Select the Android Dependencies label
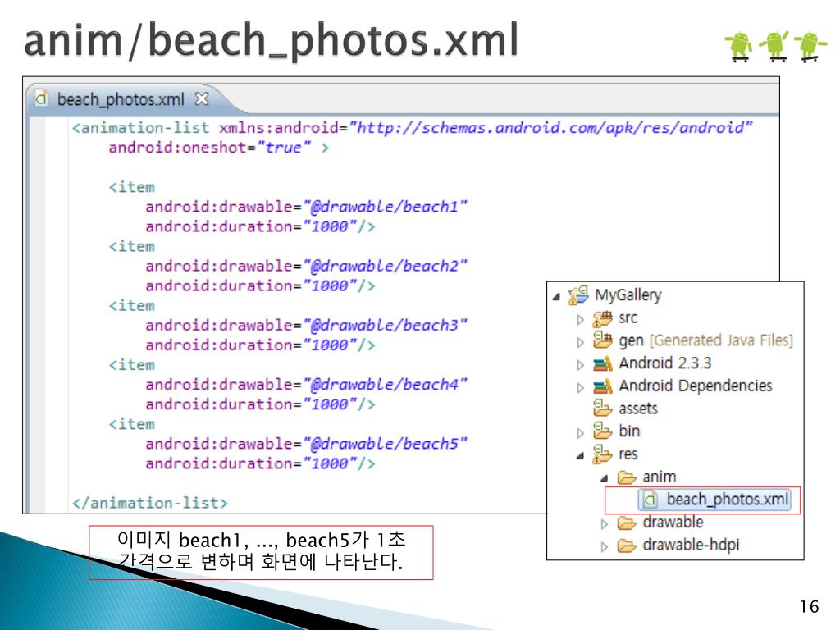The image size is (840, 630). pyautogui.click(x=696, y=386)
